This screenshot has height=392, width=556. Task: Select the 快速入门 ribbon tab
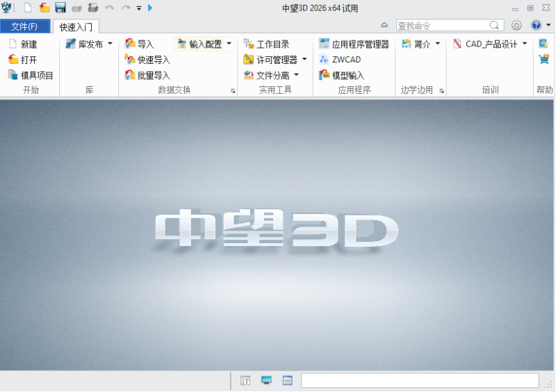pos(76,26)
